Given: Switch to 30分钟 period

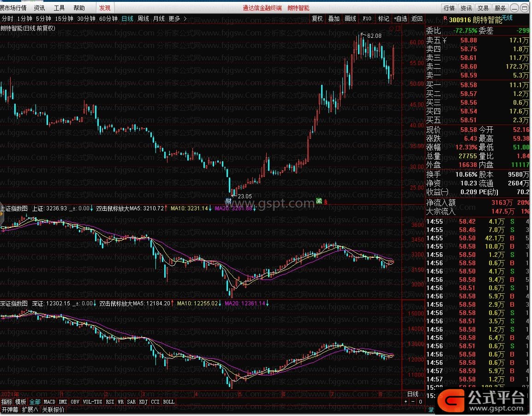Looking at the screenshot, I should (86, 18).
